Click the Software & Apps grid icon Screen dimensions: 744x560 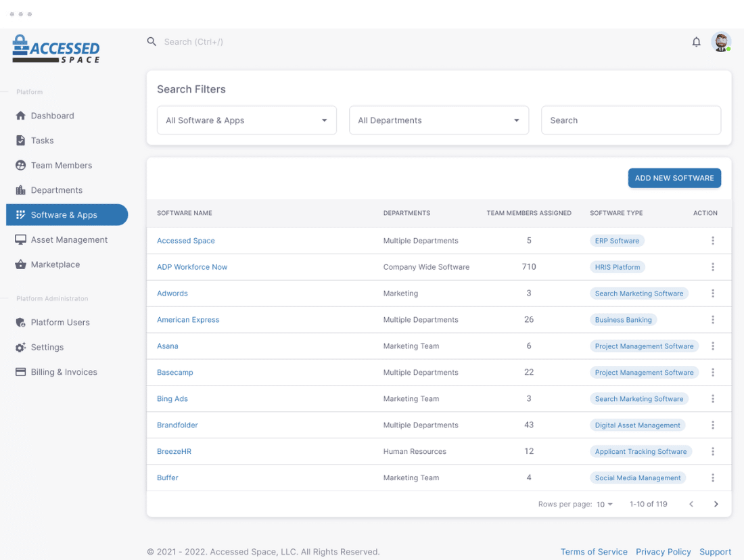pos(20,215)
